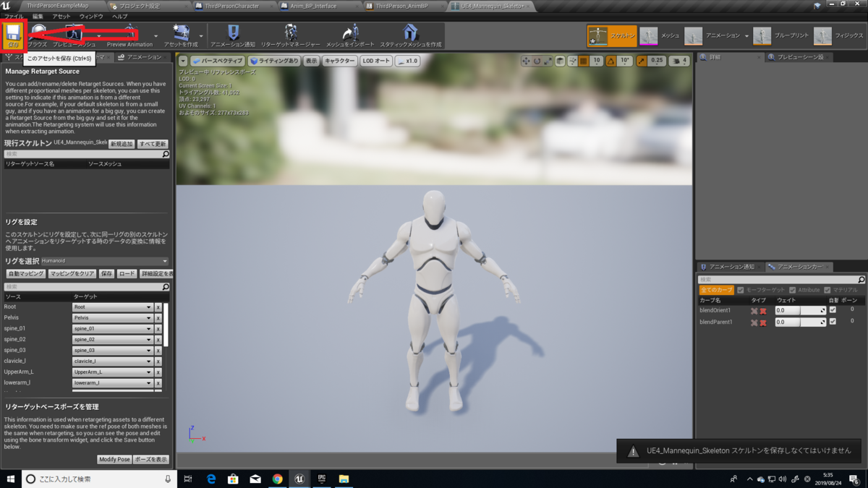The image size is (868, 488).
Task: Click スタティックメッシュを作成 toolbar icon
Action: pos(410,33)
